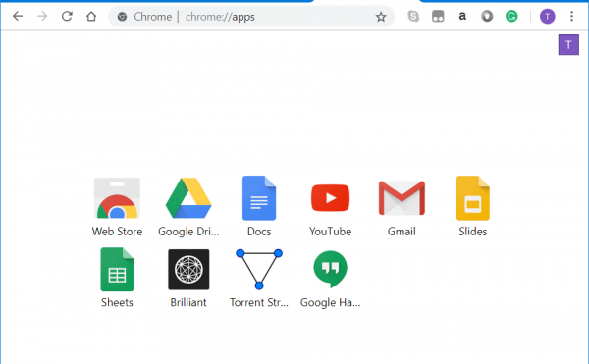
Task: Open the Torrent Stream triangle app
Action: click(x=259, y=270)
